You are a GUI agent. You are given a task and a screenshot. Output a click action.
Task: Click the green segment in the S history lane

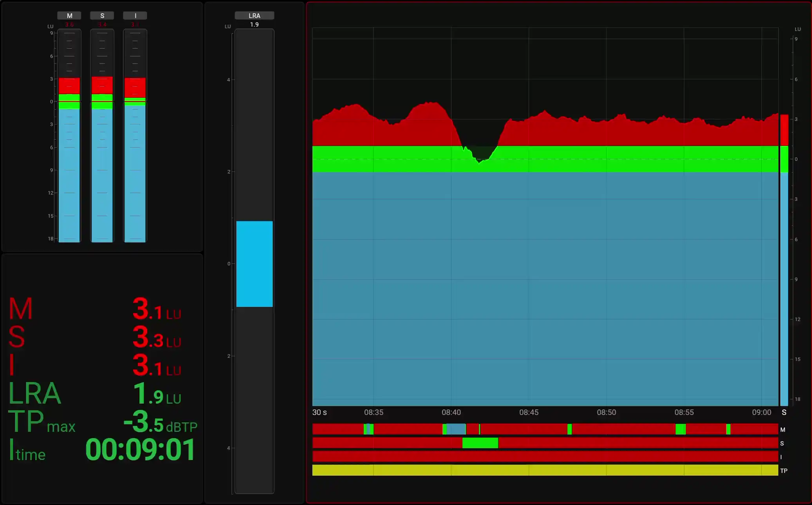click(x=480, y=443)
